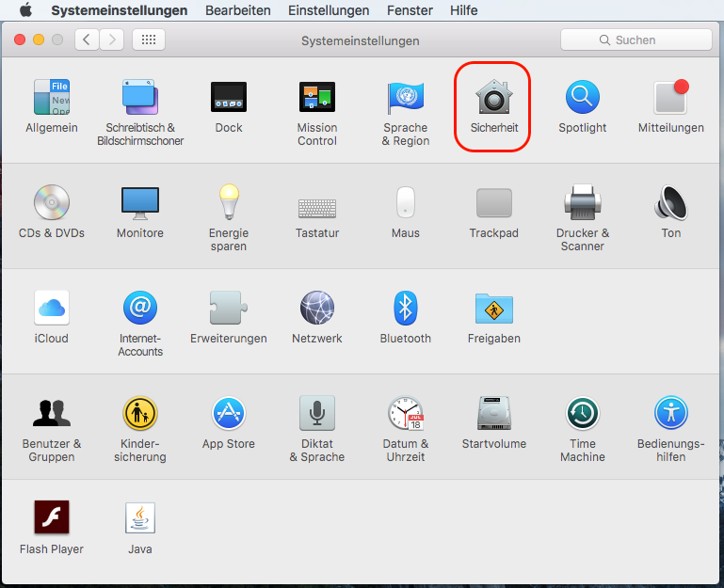Open the Bearbeiten menu
The width and height of the screenshot is (724, 588).
[x=238, y=10]
